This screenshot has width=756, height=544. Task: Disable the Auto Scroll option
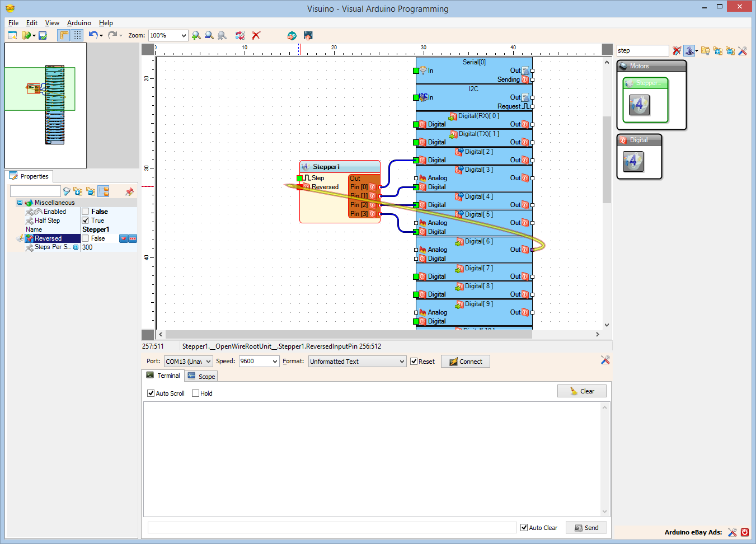[151, 393]
